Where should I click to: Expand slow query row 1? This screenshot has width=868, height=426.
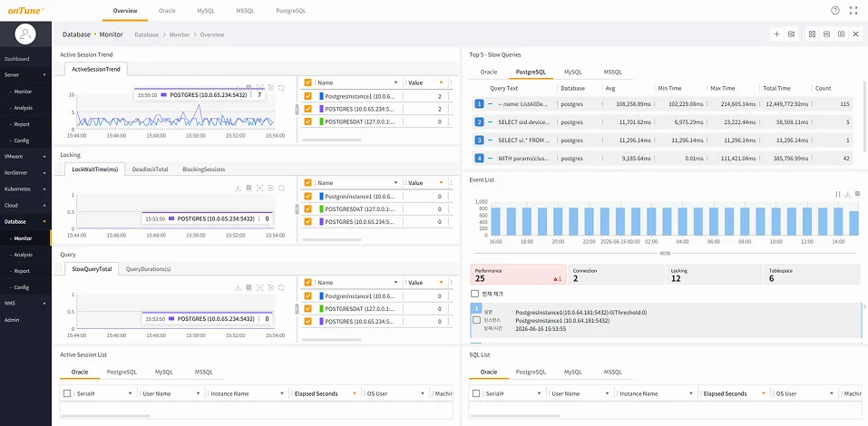(490, 104)
